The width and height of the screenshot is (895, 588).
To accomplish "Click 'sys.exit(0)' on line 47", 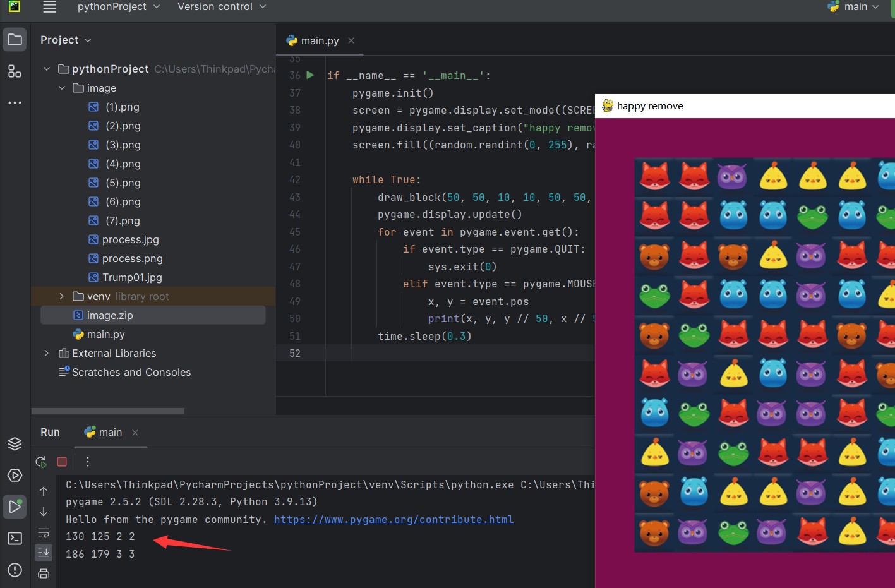I will coord(462,267).
